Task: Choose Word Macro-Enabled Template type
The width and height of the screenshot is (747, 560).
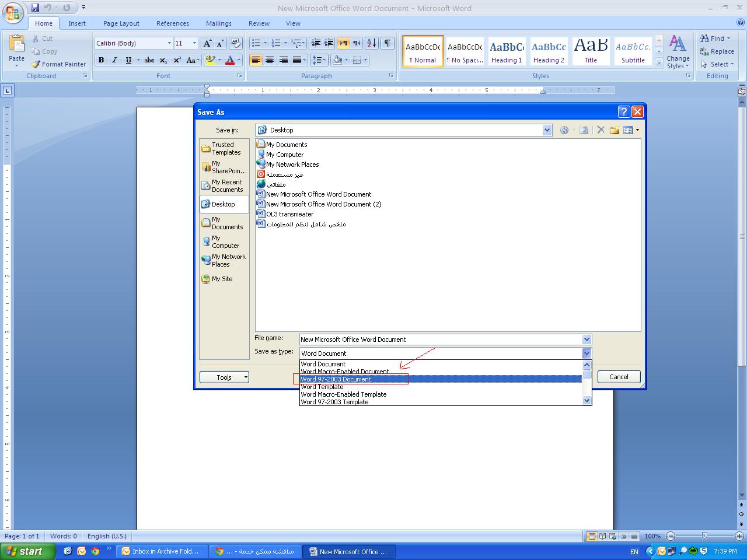Action: pyautogui.click(x=441, y=394)
